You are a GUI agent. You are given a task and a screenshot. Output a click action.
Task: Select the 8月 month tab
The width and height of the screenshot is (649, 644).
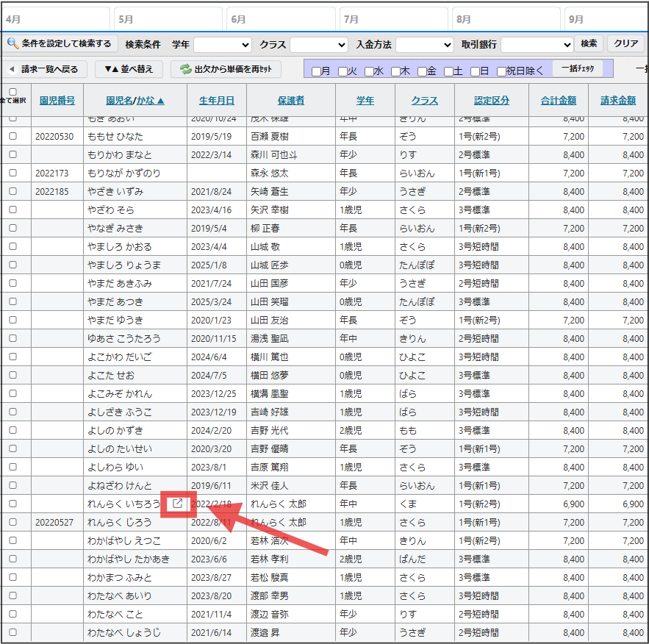pyautogui.click(x=506, y=19)
